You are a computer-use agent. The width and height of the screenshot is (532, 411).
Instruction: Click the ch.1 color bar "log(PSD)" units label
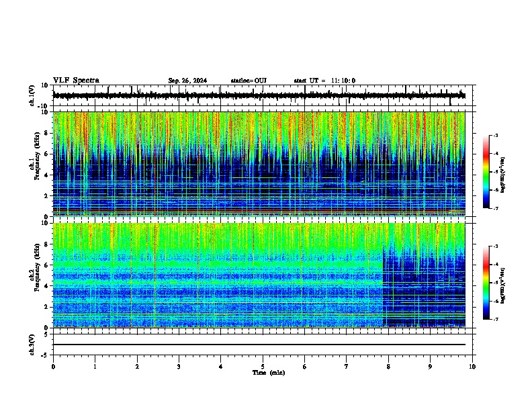[x=502, y=175]
